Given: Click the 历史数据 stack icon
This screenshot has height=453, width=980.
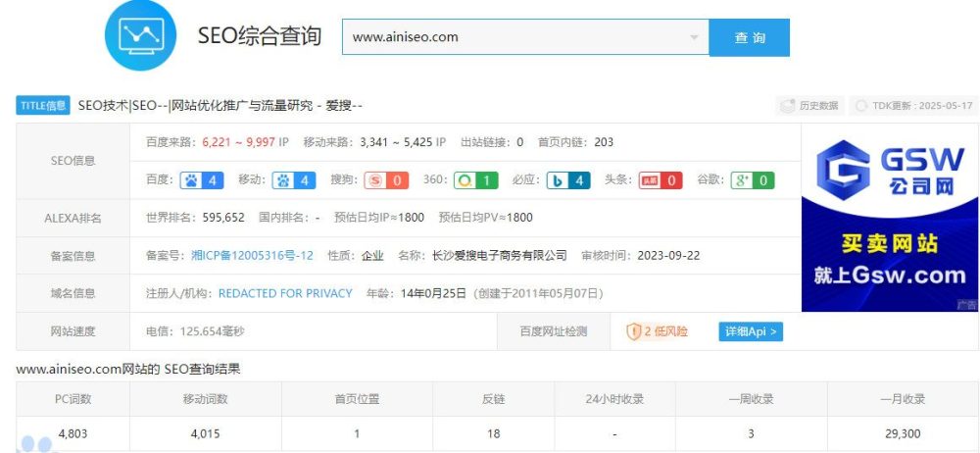Looking at the screenshot, I should 788,106.
